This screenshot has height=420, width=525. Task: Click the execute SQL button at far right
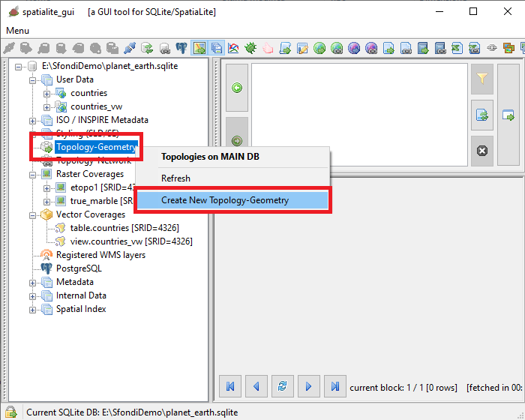click(508, 115)
